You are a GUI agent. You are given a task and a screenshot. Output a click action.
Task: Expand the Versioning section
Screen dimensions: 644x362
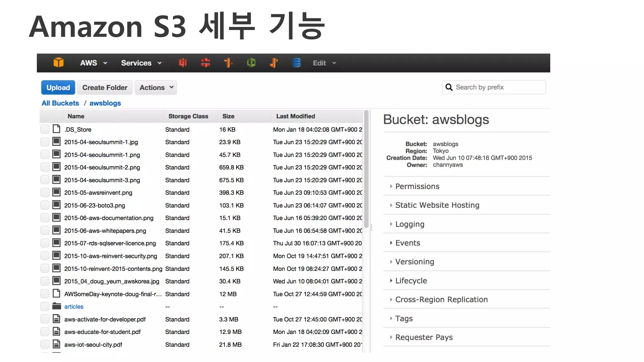pyautogui.click(x=414, y=262)
